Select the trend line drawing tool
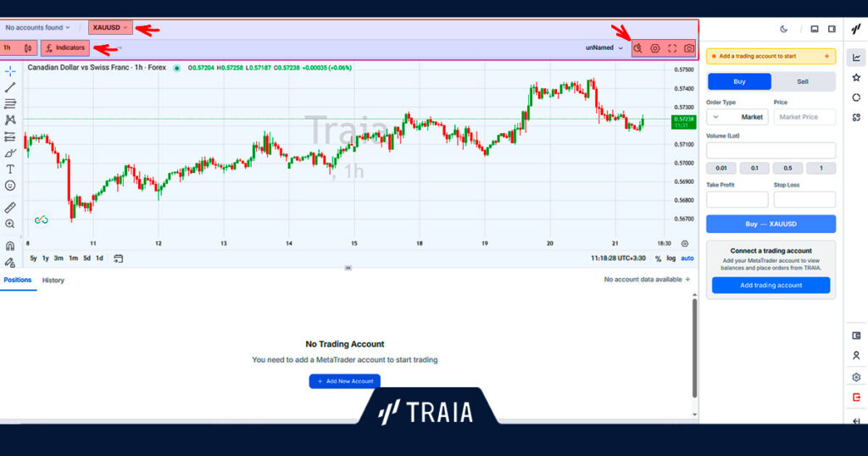 [10, 87]
